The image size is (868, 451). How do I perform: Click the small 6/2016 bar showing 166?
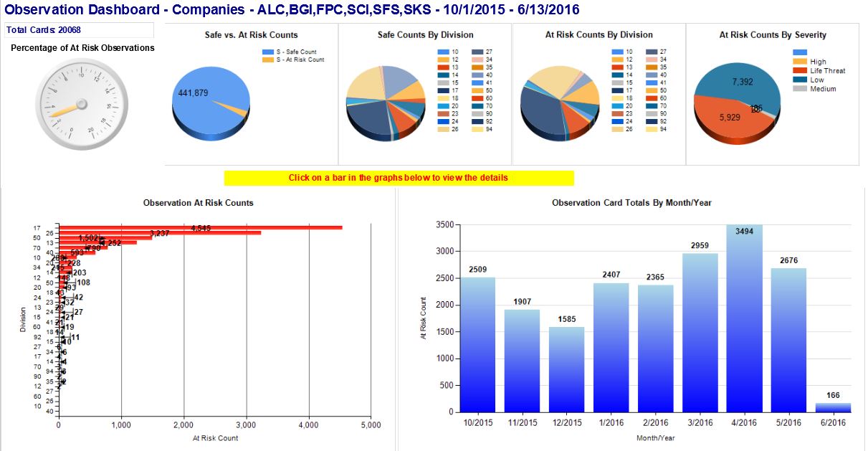(834, 407)
